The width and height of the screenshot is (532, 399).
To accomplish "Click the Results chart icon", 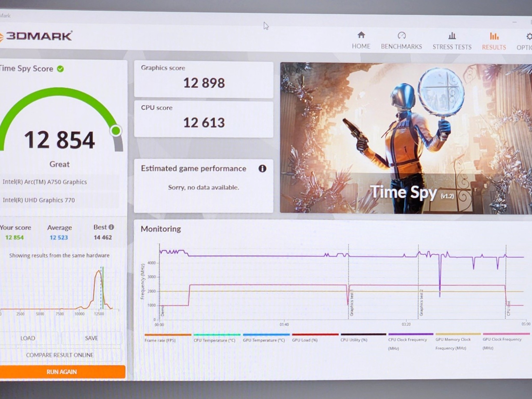I will click(494, 36).
